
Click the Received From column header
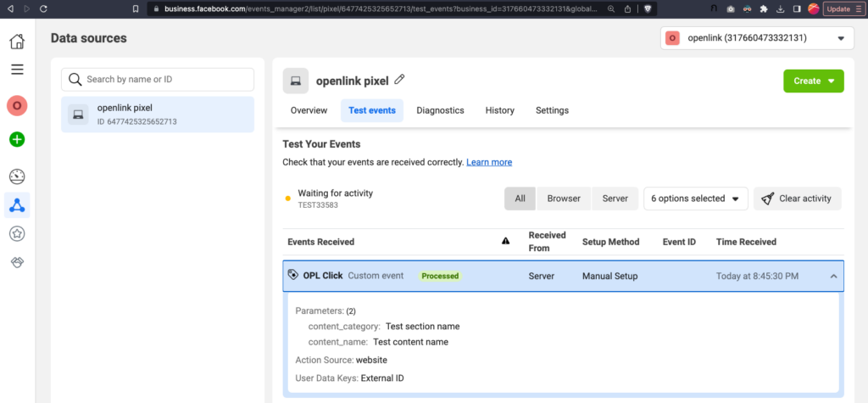547,242
